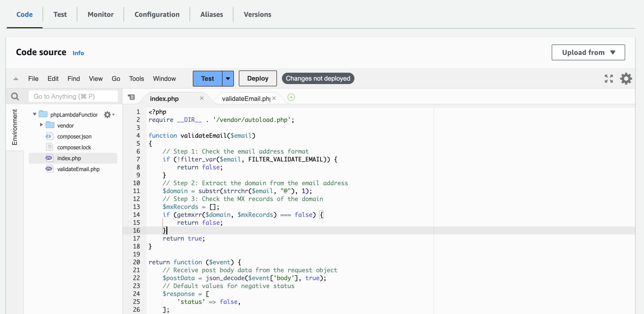Image resolution: width=644 pixels, height=314 pixels.
Task: Switch to the Code tab
Action: point(25,15)
